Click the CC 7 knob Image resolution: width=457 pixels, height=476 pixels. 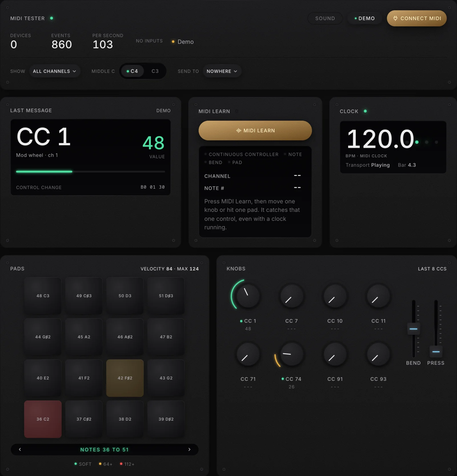click(x=292, y=296)
